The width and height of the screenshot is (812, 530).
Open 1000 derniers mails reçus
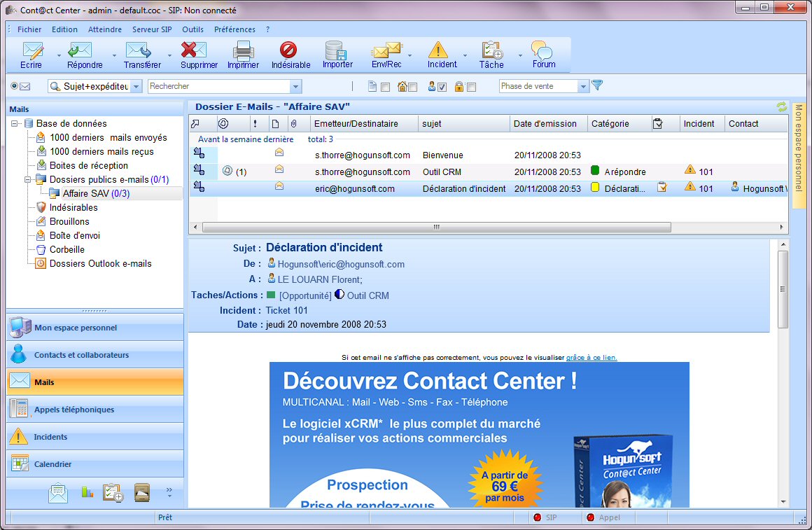[x=101, y=151]
